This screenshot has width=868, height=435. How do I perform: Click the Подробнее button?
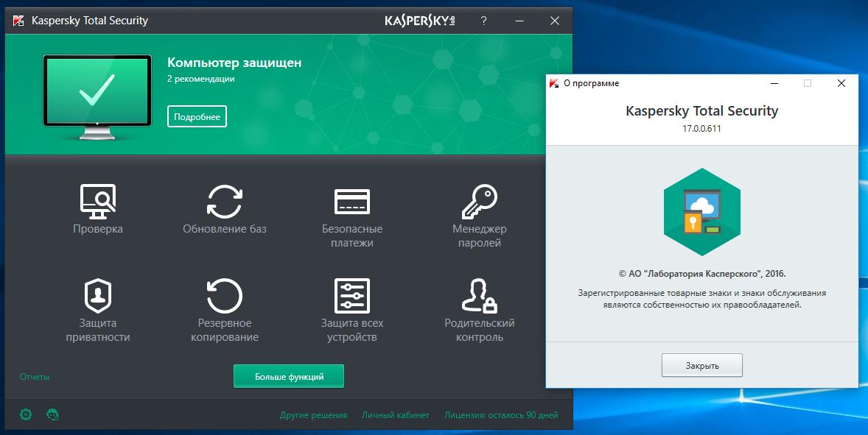click(197, 116)
